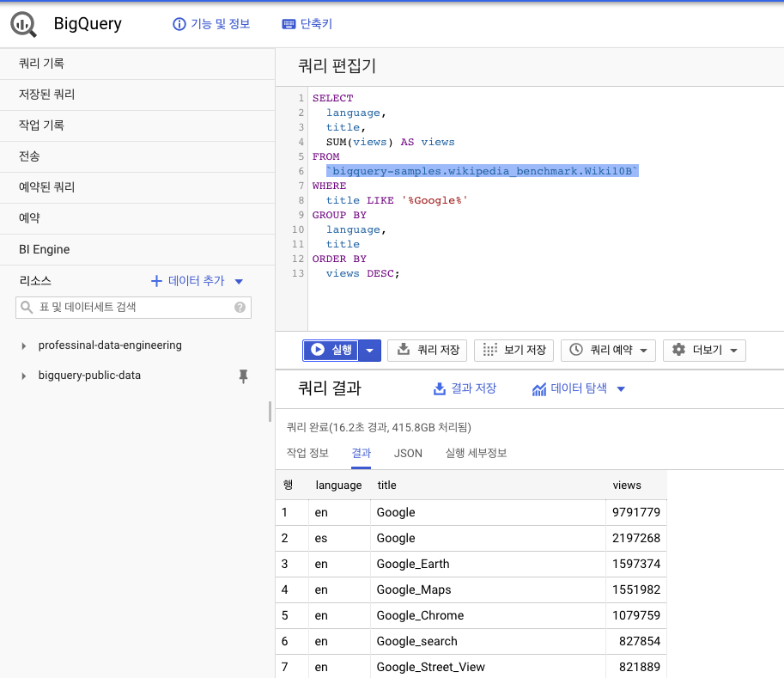Open 예약 in sidebar

tap(137, 218)
